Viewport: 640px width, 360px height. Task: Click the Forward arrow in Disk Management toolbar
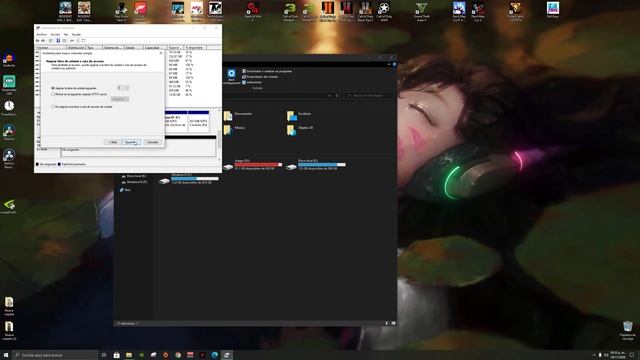pyautogui.click(x=43, y=41)
